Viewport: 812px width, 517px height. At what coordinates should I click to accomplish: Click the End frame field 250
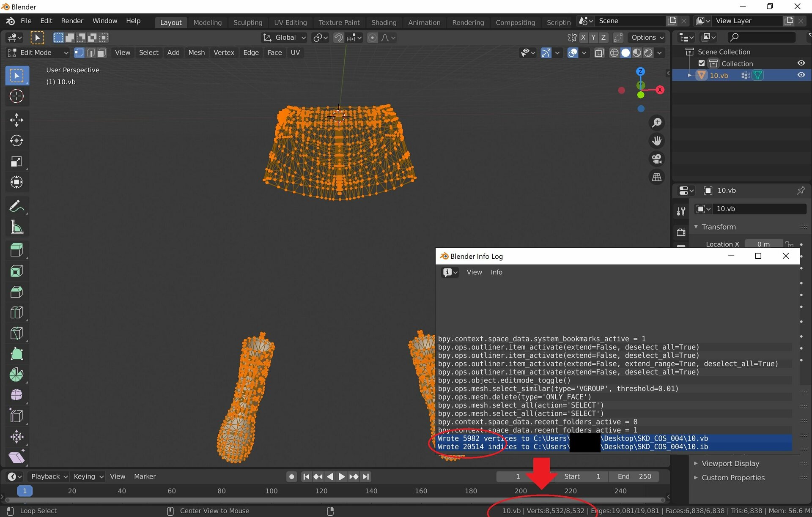click(634, 476)
